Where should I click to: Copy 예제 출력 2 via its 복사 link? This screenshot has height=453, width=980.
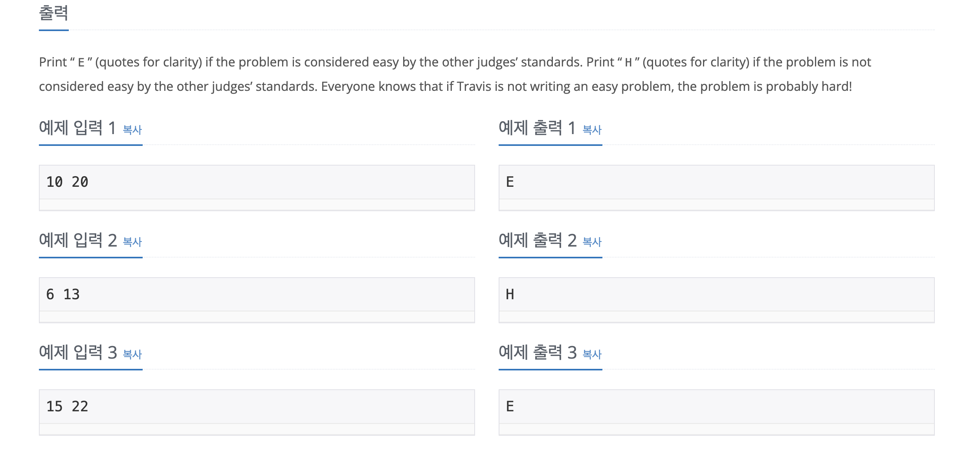click(592, 242)
